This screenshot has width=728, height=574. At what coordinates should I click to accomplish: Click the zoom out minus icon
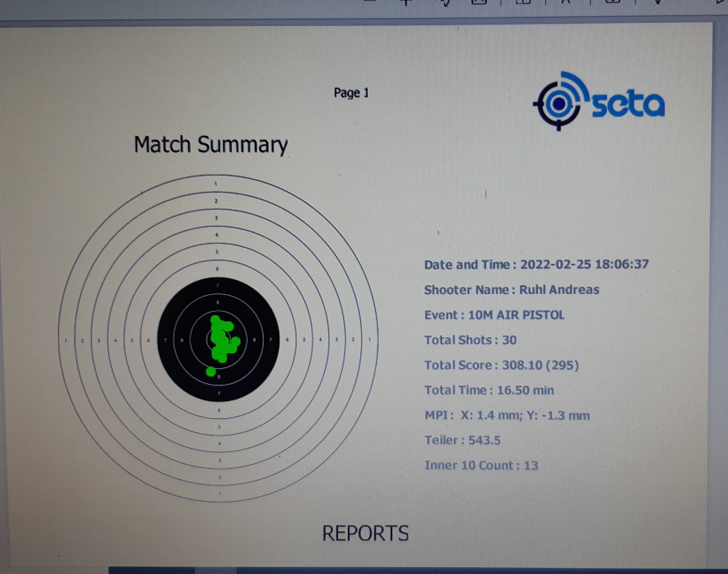coord(369,1)
